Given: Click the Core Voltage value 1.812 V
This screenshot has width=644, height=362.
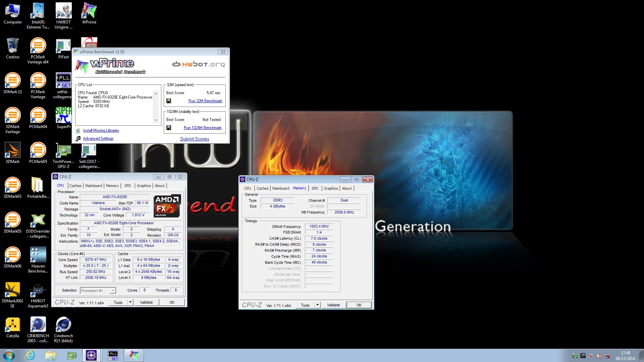Looking at the screenshot, I should pos(138,215).
